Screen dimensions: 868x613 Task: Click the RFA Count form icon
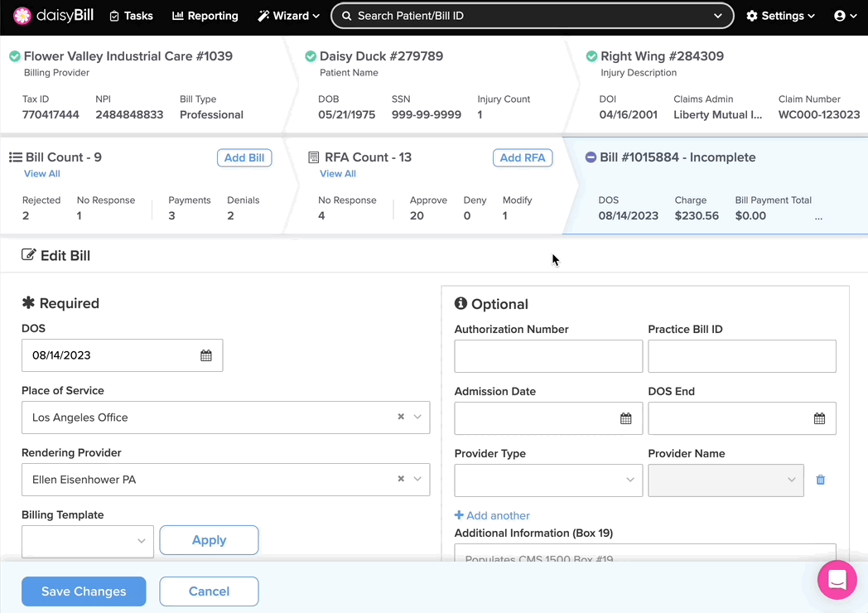coord(313,157)
